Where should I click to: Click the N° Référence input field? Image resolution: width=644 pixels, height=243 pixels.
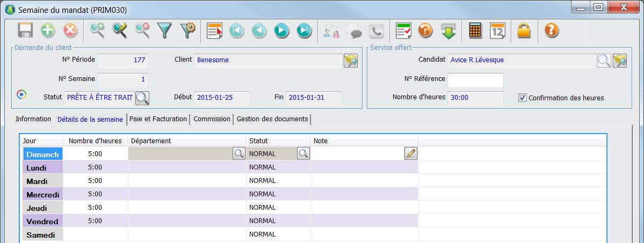point(475,80)
